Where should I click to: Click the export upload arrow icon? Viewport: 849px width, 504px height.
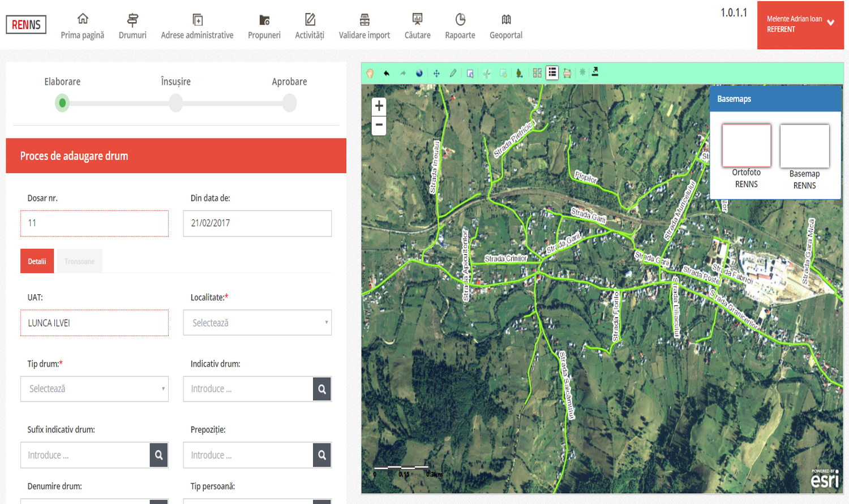[x=595, y=72]
